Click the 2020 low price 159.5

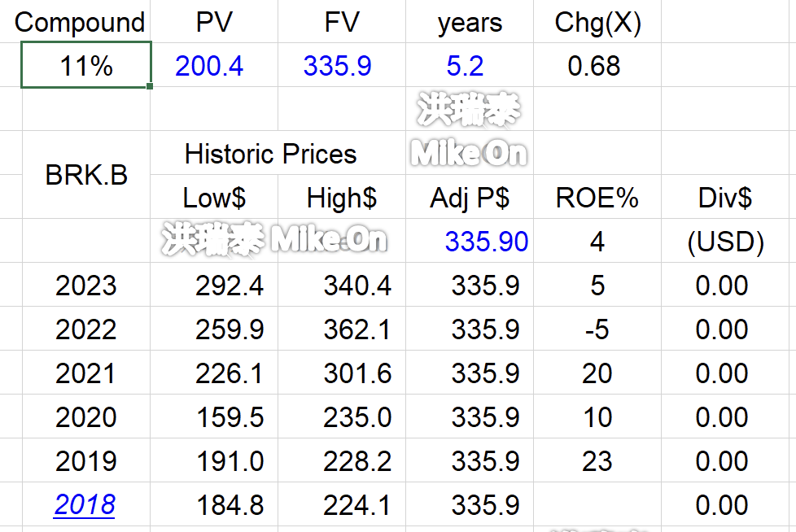(x=230, y=417)
